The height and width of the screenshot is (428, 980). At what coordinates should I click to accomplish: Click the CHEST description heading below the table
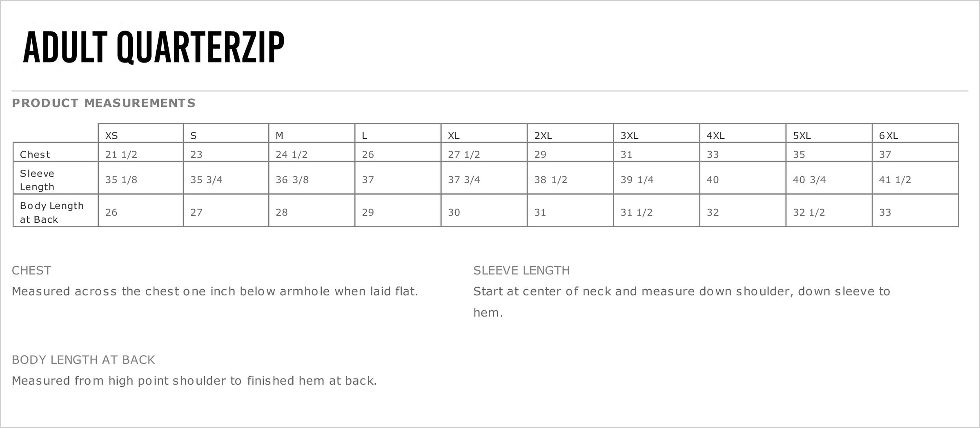pyautogui.click(x=31, y=271)
